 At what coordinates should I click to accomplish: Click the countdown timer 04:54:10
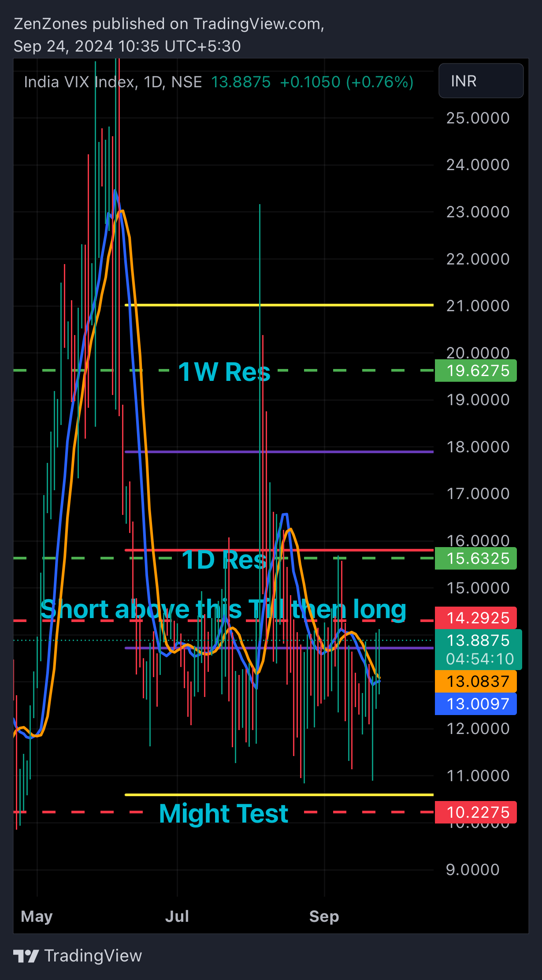coord(480,659)
